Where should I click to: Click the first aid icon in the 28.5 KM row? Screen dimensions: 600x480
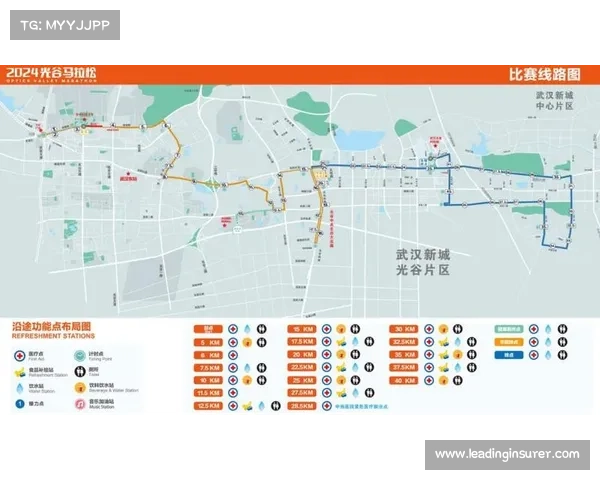[x=326, y=406]
